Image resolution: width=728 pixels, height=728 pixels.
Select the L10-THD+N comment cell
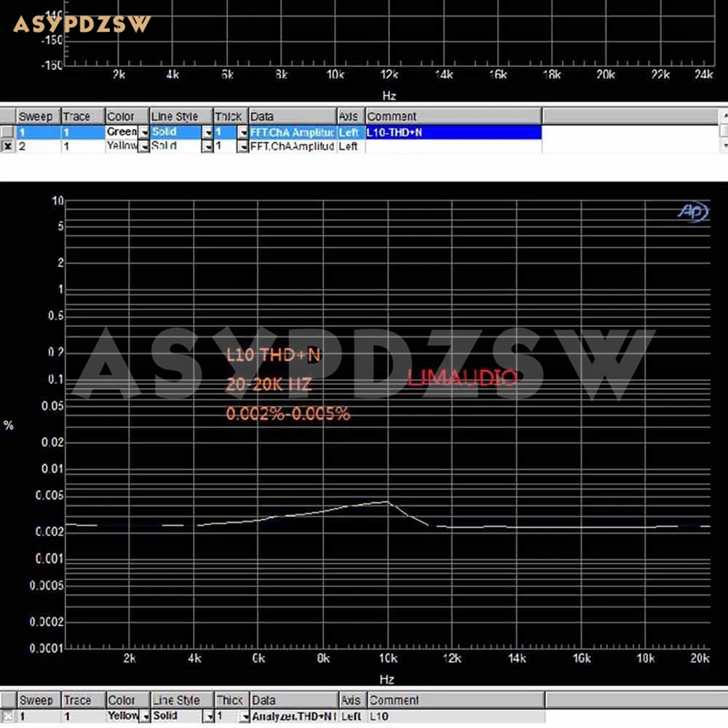pyautogui.click(x=453, y=132)
